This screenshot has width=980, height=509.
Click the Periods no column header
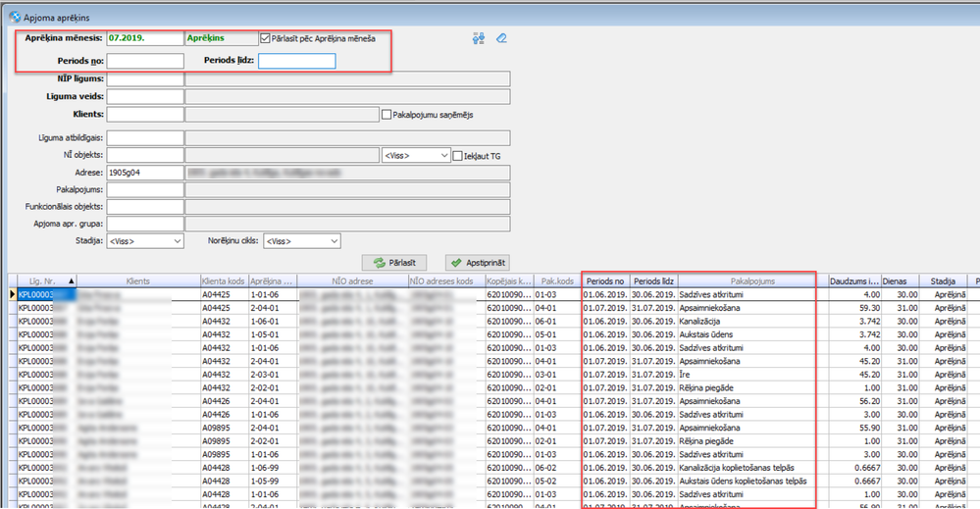(x=605, y=281)
